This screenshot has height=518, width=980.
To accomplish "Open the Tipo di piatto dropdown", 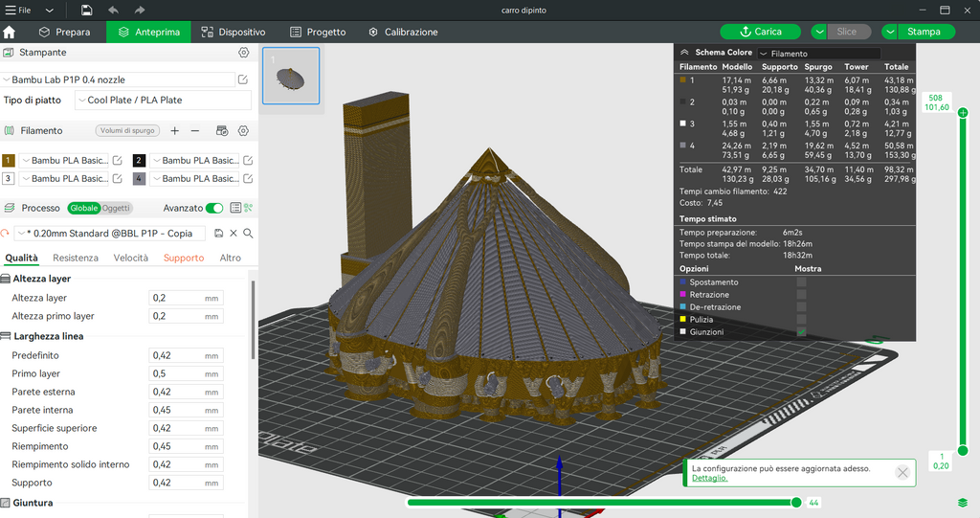I will tap(163, 101).
